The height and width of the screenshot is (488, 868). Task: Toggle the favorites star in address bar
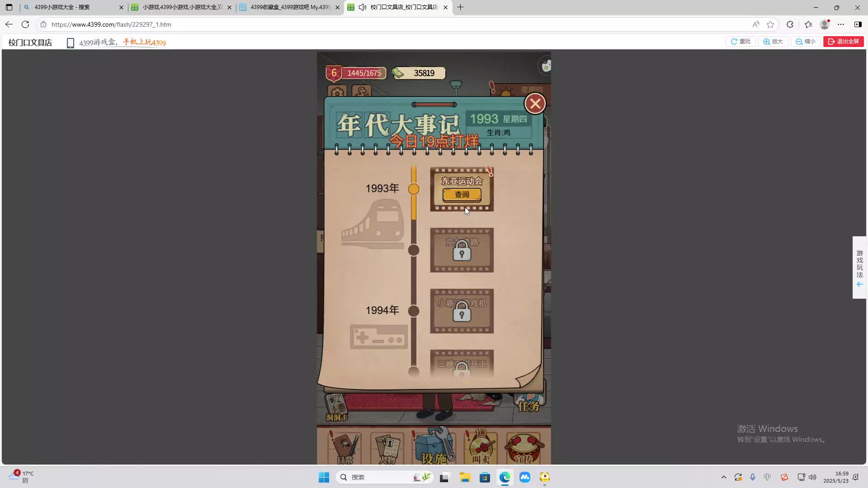pyautogui.click(x=771, y=24)
